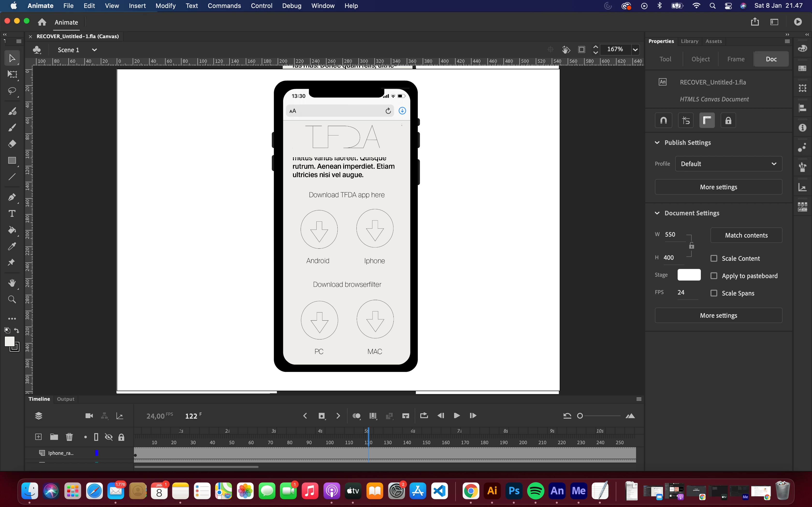The width and height of the screenshot is (812, 507).
Task: Click the new layer icon
Action: [39, 437]
